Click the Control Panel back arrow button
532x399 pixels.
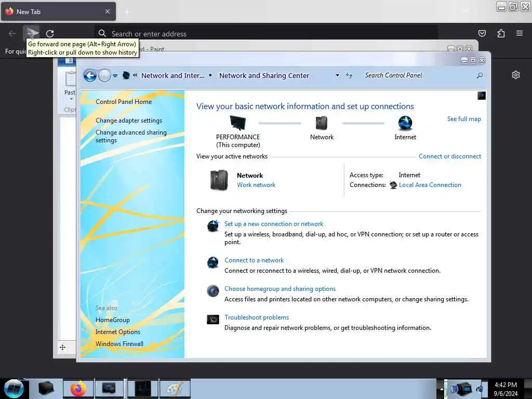[x=90, y=75]
